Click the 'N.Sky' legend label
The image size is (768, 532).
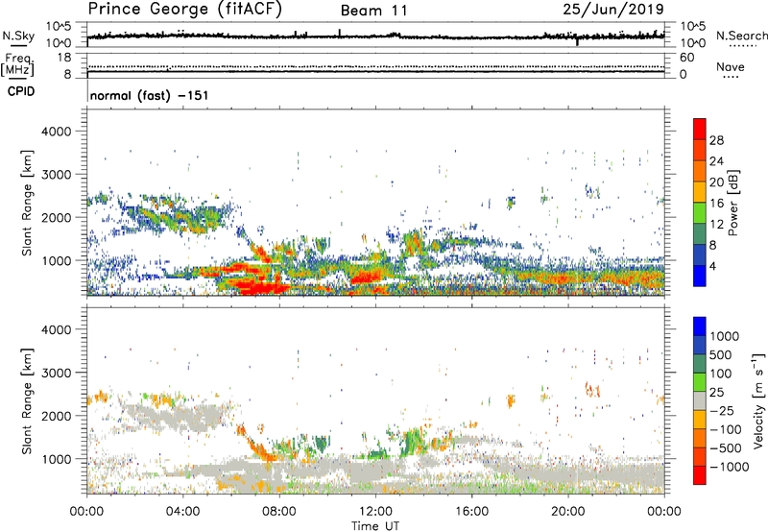click(18, 36)
